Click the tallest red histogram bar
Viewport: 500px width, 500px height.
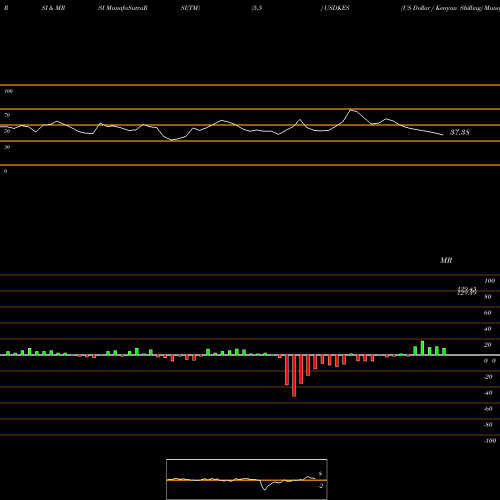point(294,376)
